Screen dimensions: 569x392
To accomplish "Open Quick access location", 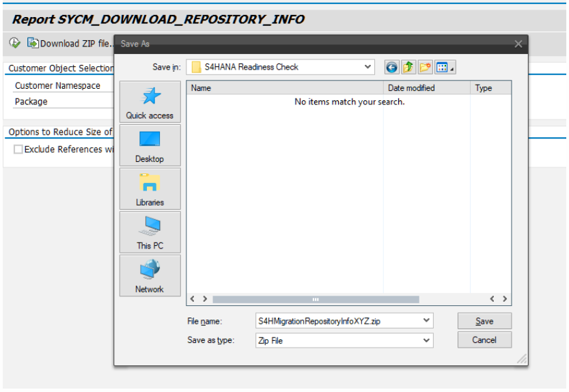I will tap(150, 102).
